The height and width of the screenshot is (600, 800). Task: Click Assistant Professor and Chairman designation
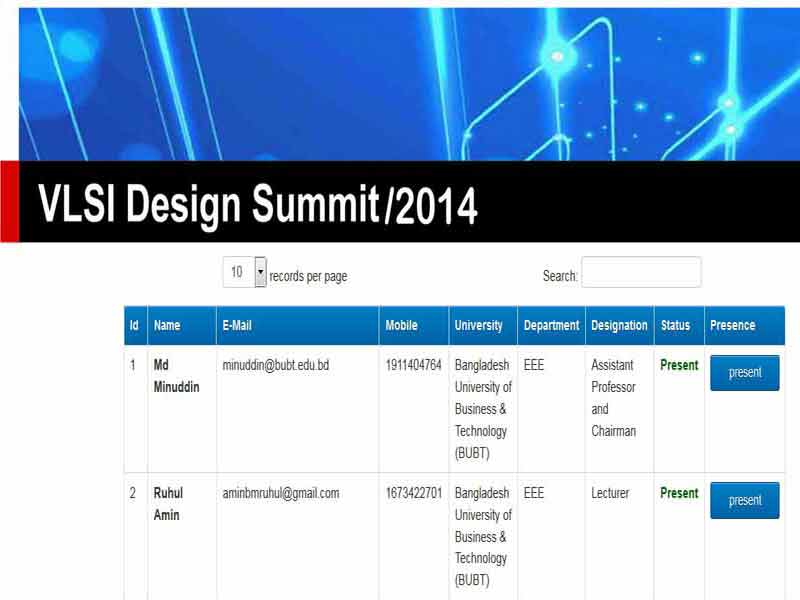pyautogui.click(x=613, y=398)
